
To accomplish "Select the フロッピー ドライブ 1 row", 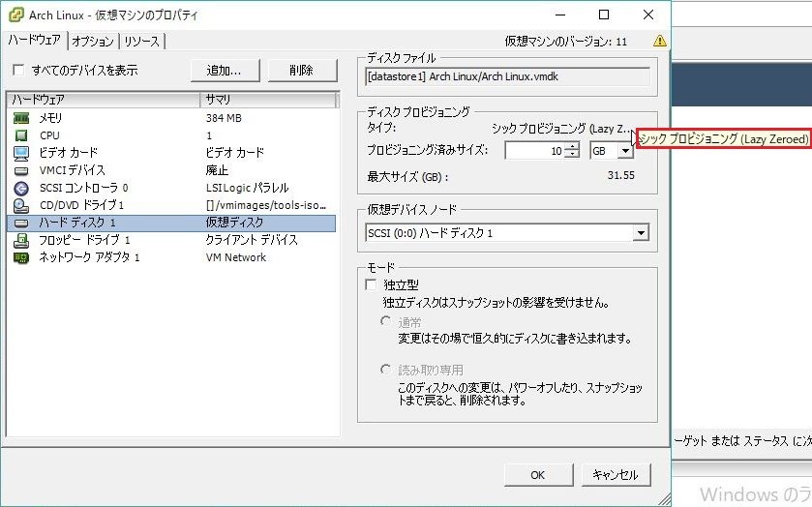I will click(x=171, y=240).
